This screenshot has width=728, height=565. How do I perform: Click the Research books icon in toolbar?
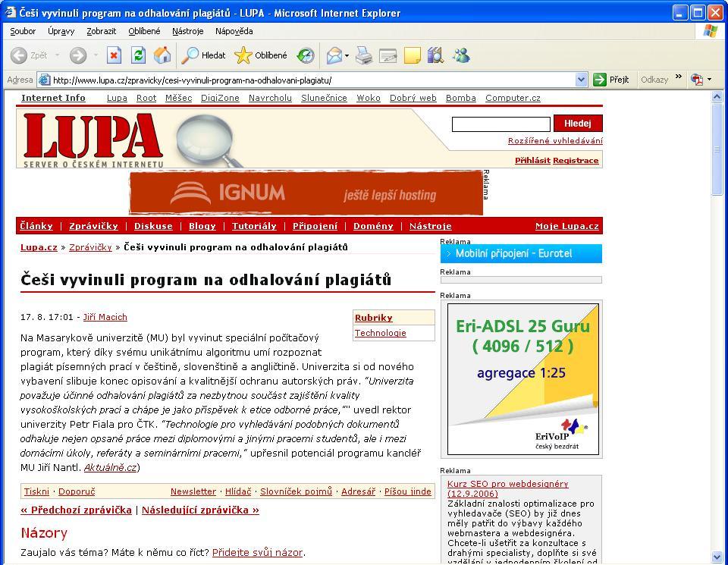tap(435, 55)
